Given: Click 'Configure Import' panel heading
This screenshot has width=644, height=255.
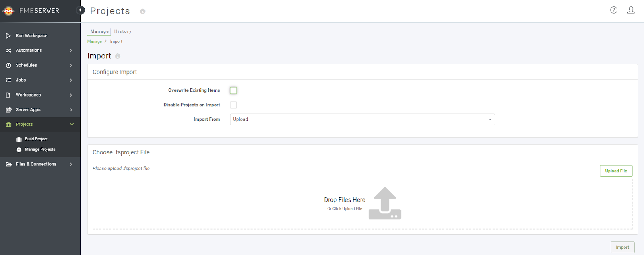Looking at the screenshot, I should pyautogui.click(x=115, y=72).
